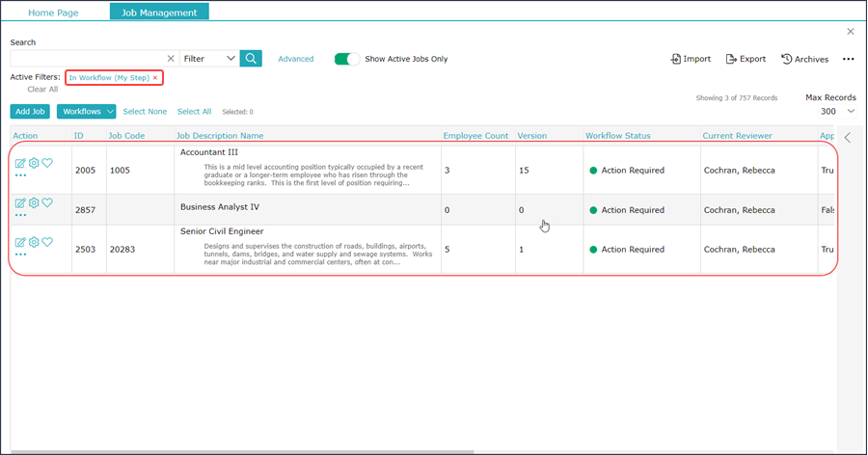Open gear settings for Accountant III

tap(34, 164)
